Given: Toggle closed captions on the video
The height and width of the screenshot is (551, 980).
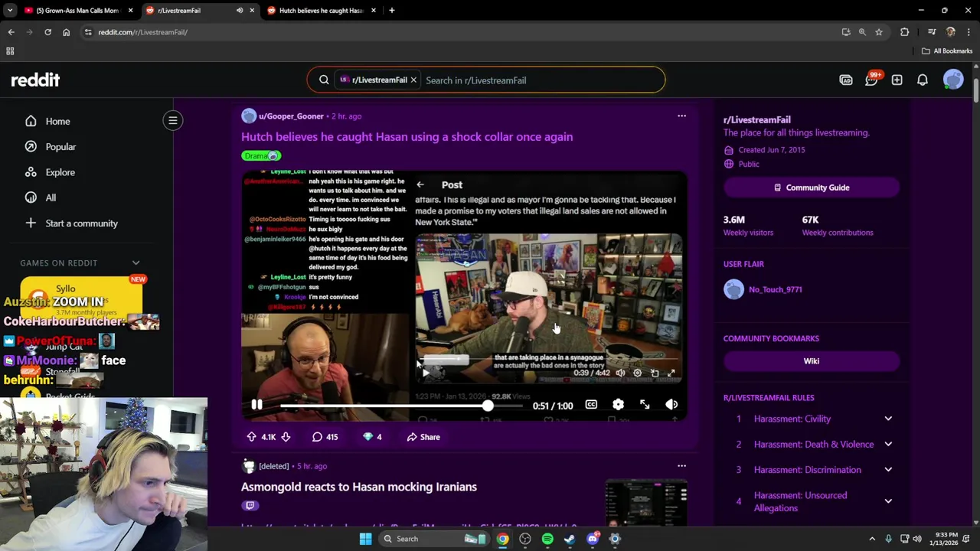Looking at the screenshot, I should pos(591,405).
